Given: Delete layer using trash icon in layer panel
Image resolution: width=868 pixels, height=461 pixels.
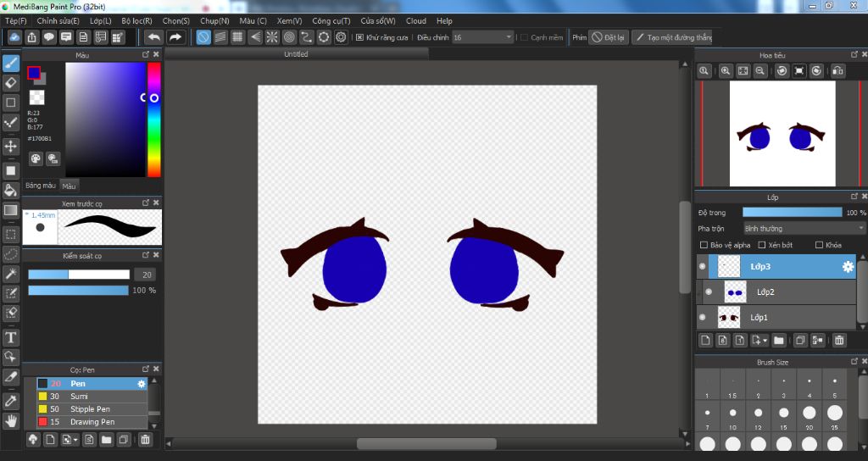Looking at the screenshot, I should coord(839,340).
